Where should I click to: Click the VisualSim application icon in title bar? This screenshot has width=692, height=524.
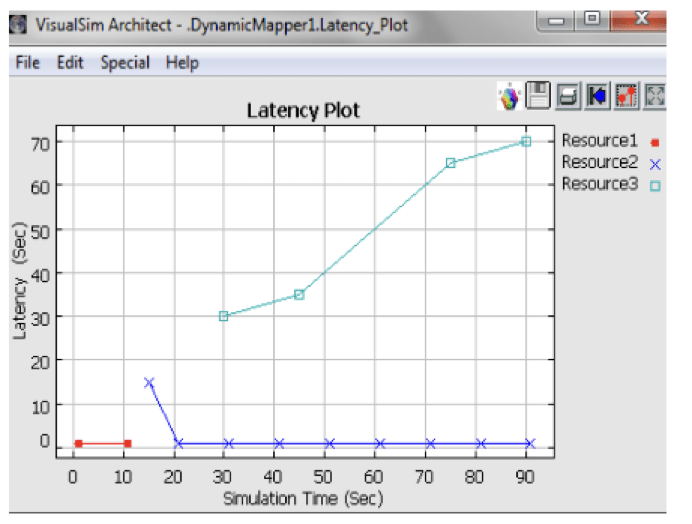(17, 23)
